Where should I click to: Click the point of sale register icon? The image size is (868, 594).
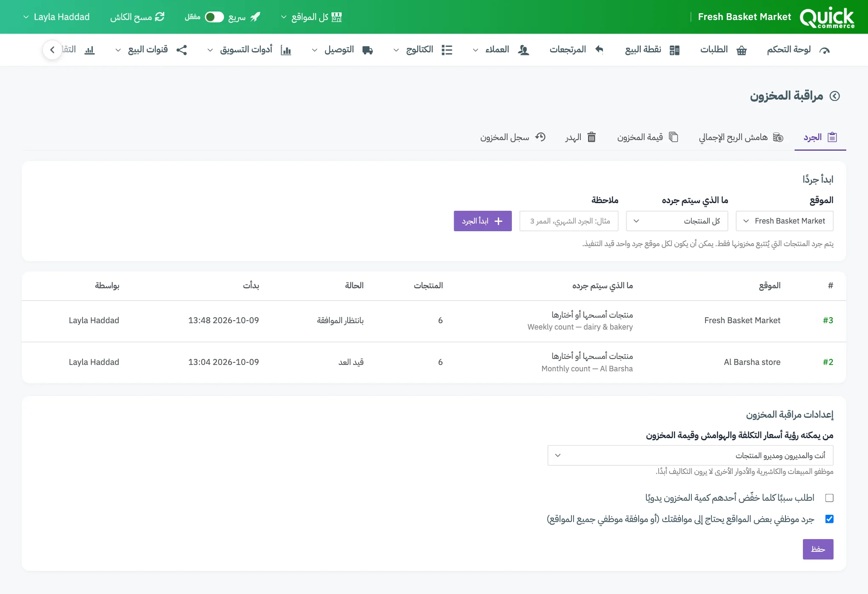(x=674, y=50)
